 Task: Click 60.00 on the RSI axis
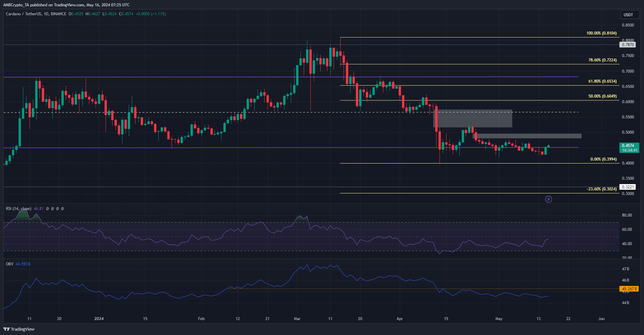click(x=627, y=230)
